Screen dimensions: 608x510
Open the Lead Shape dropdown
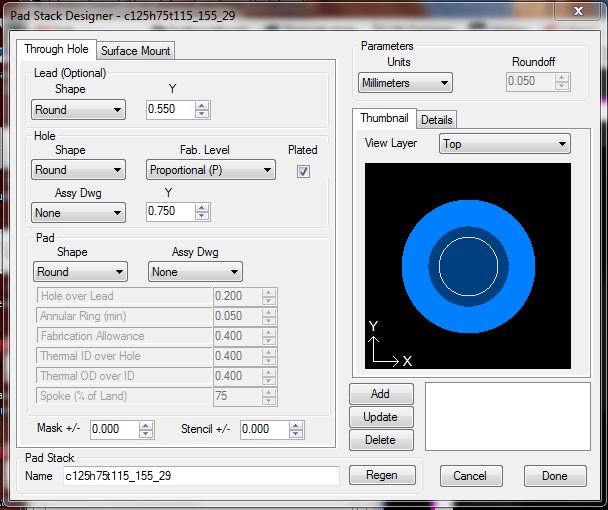(x=78, y=110)
